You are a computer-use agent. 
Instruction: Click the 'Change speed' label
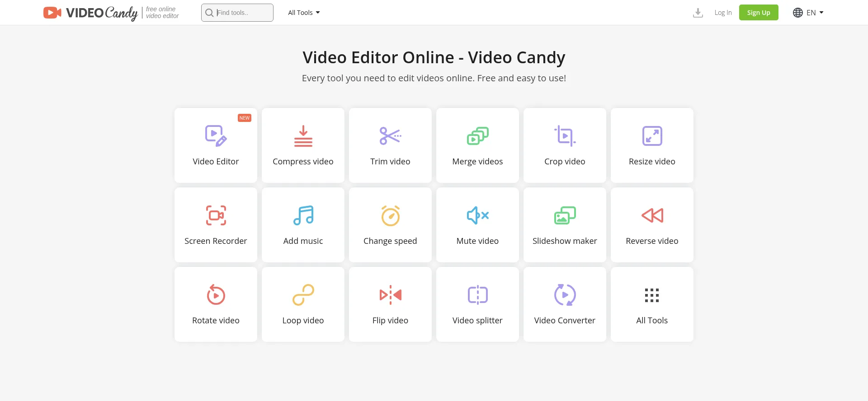390,241
